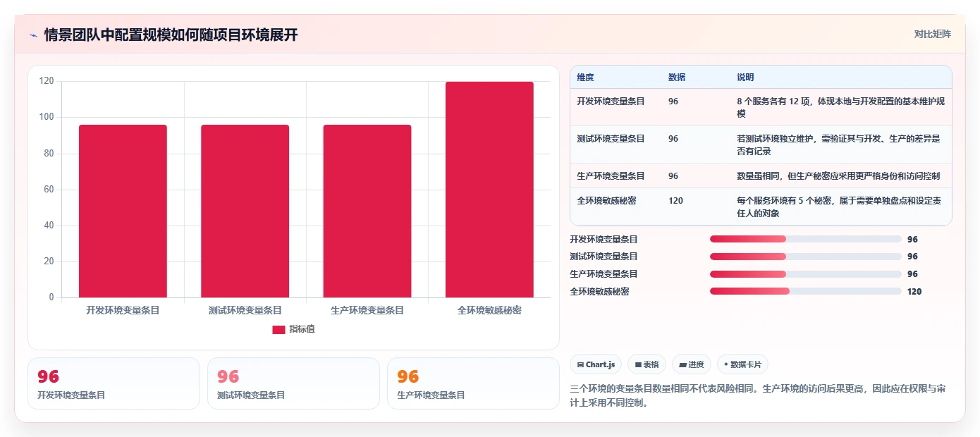
Task: Open the 96 生产环境变量条目 data card
Action: [473, 383]
